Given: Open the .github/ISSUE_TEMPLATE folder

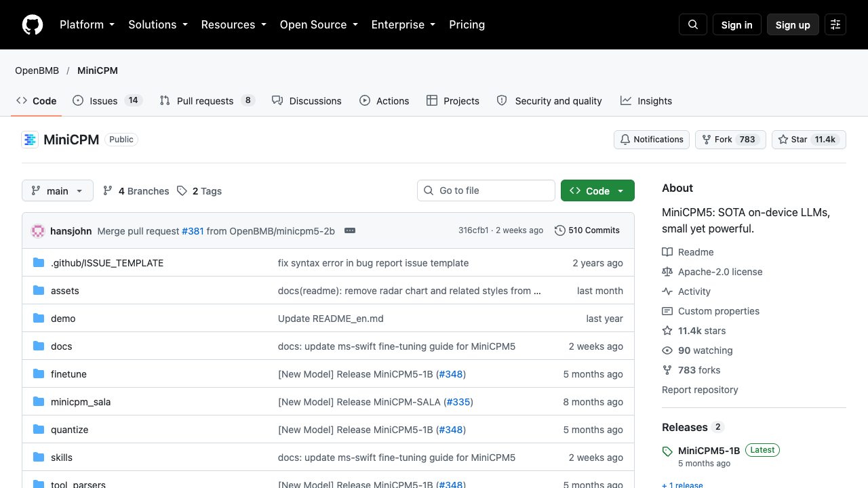Looking at the screenshot, I should click(x=107, y=263).
